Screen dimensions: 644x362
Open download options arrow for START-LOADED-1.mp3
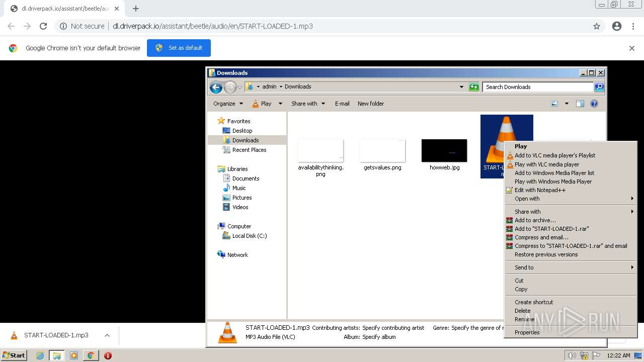pyautogui.click(x=107, y=335)
